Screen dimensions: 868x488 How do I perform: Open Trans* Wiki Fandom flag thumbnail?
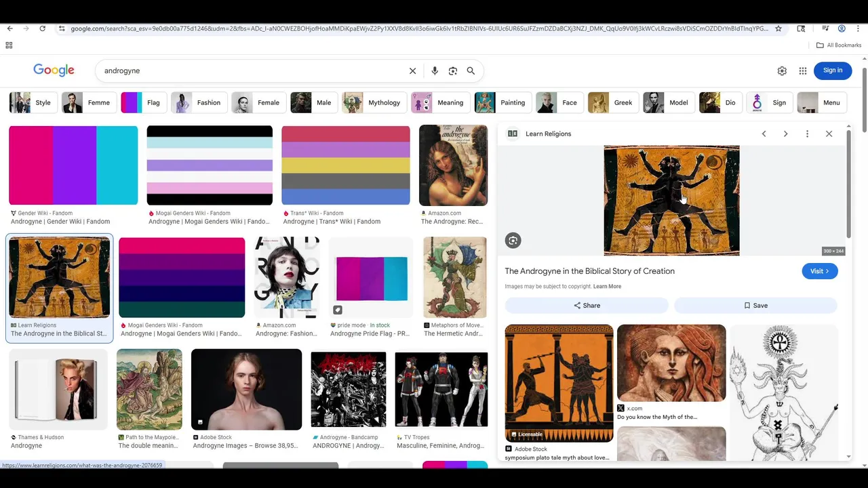[346, 165]
